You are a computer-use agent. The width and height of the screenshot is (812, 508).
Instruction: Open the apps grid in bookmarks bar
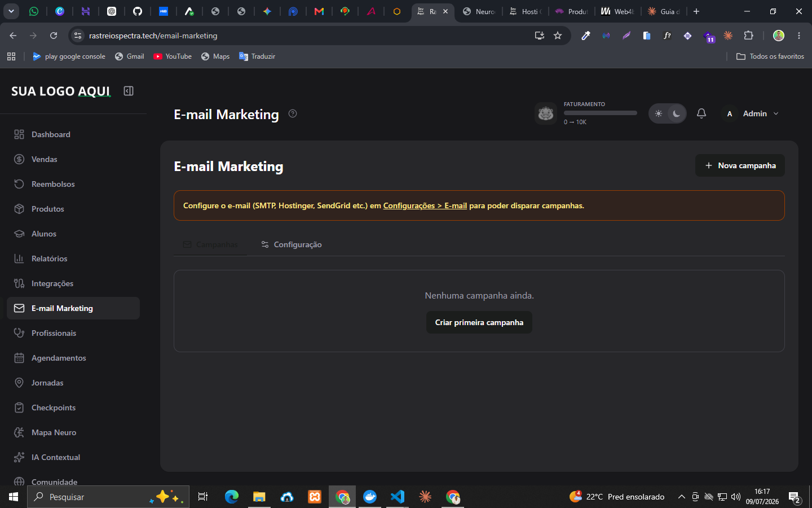11,56
